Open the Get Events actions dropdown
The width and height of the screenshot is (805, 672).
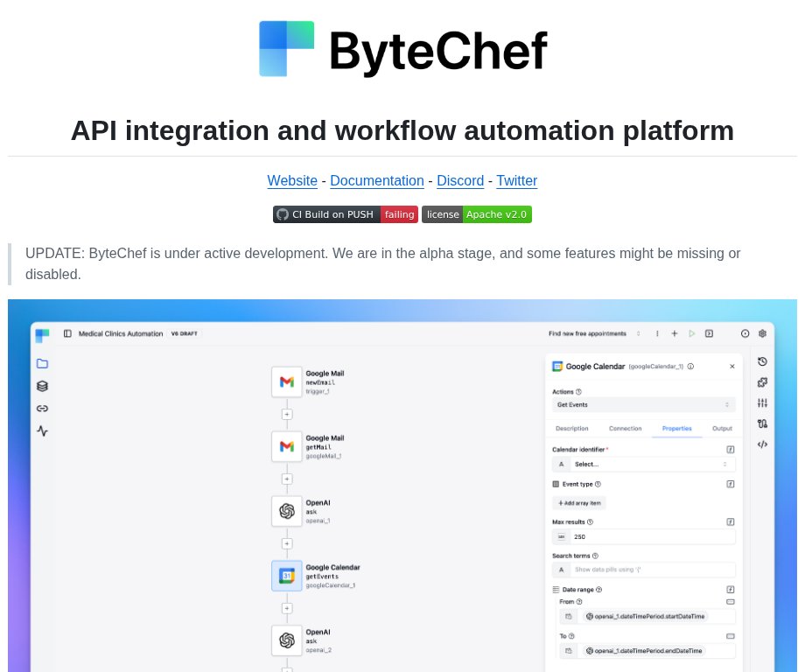[643, 405]
